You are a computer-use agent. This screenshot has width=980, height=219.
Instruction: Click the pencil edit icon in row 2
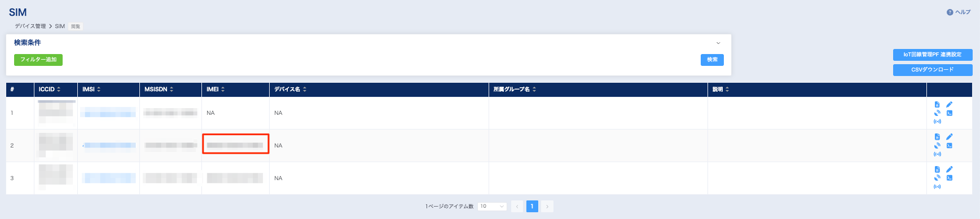pyautogui.click(x=950, y=137)
